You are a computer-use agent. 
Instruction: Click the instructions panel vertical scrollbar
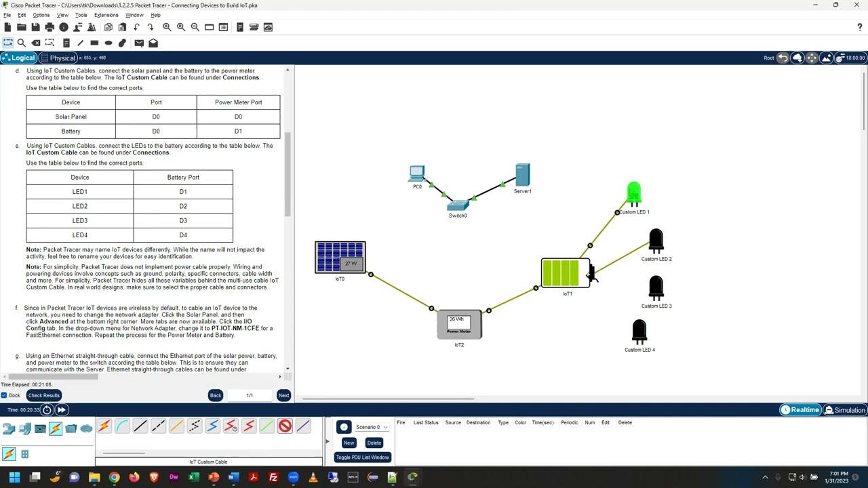[x=288, y=174]
